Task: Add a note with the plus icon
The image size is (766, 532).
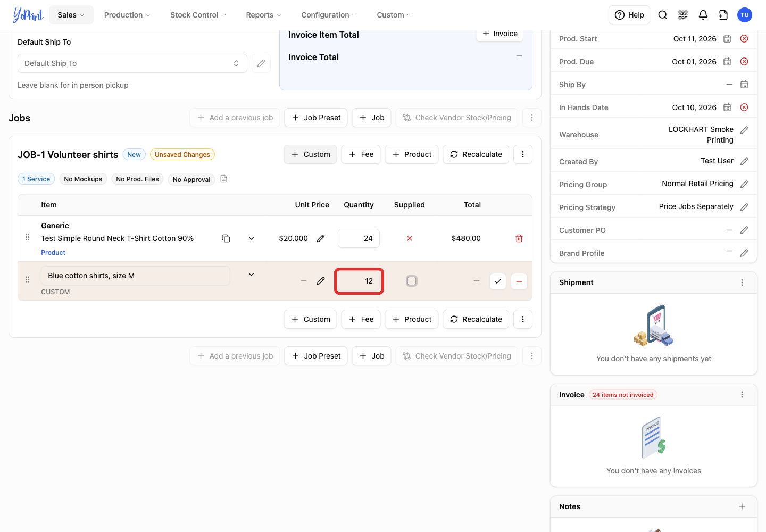Action: coord(742,506)
